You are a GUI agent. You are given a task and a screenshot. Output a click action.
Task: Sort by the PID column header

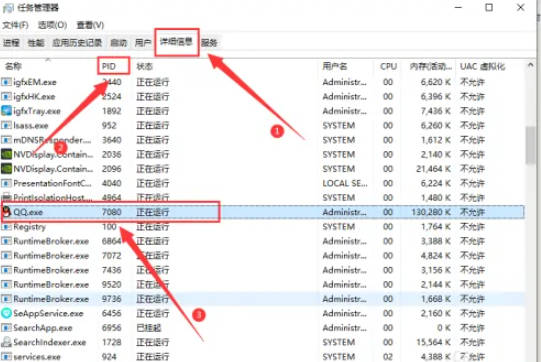109,66
